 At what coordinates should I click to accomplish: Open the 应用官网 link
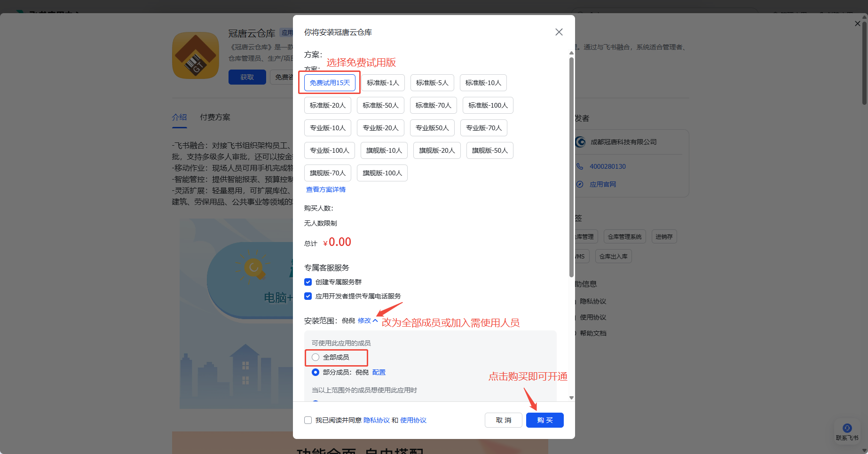point(603,184)
